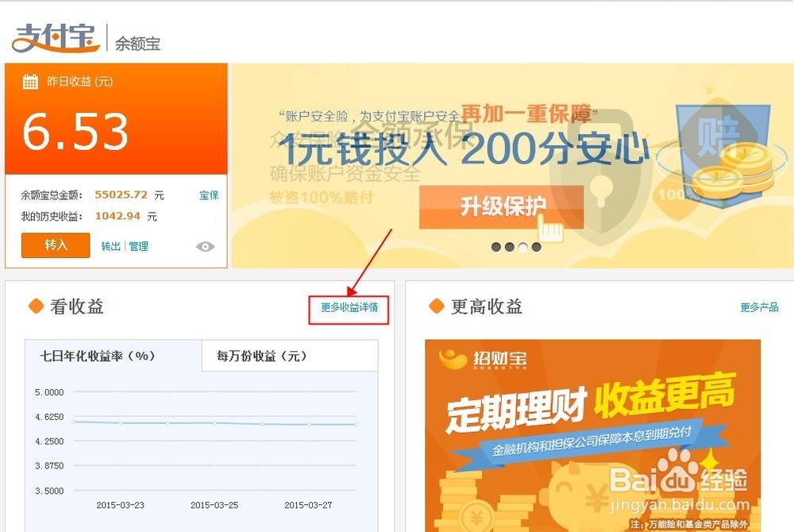Click the 升级保护 banner button
This screenshot has height=532, width=794.
tap(501, 206)
